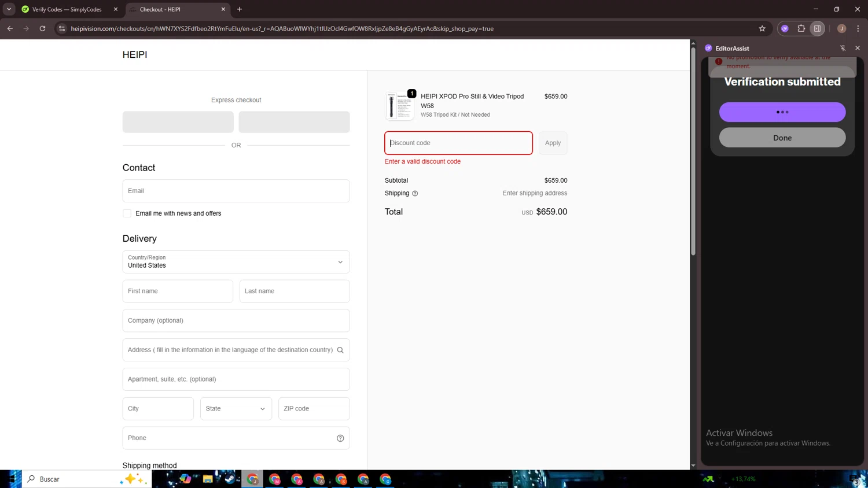The width and height of the screenshot is (868, 488).
Task: Click the first Express checkout button
Action: coord(178,122)
